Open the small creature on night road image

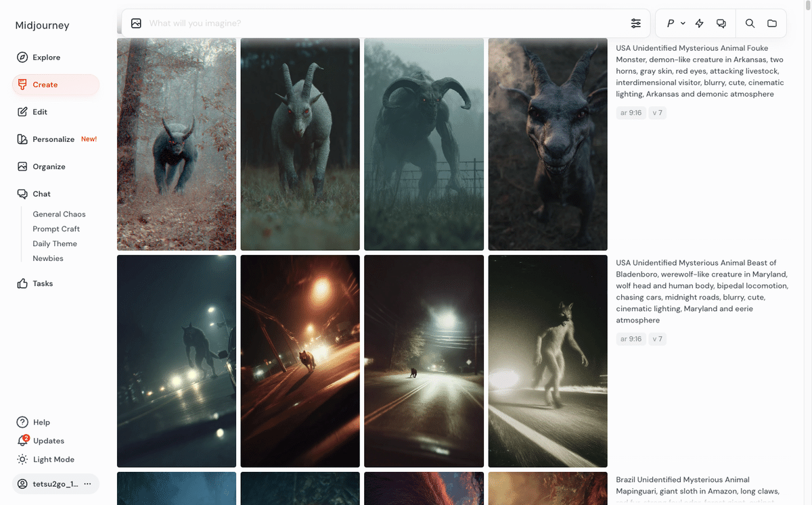(424, 361)
